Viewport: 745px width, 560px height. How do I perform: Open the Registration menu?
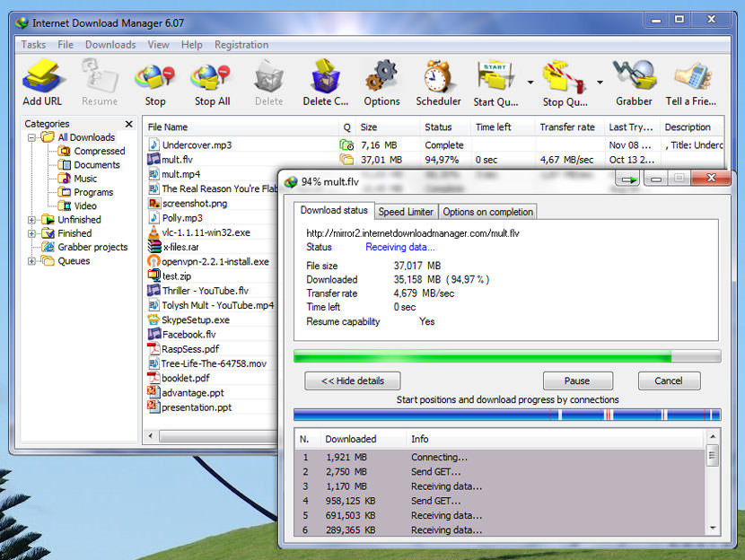point(241,45)
